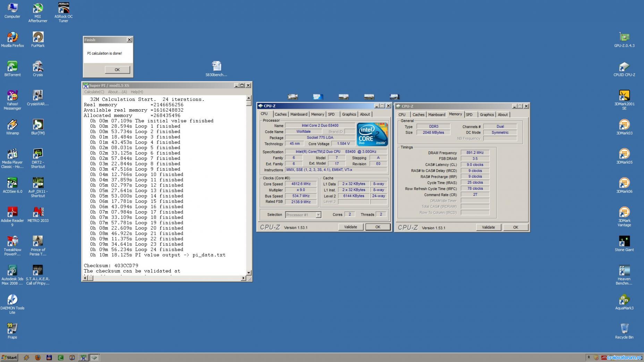Open the Blur(TM) game shortcut

(x=38, y=127)
